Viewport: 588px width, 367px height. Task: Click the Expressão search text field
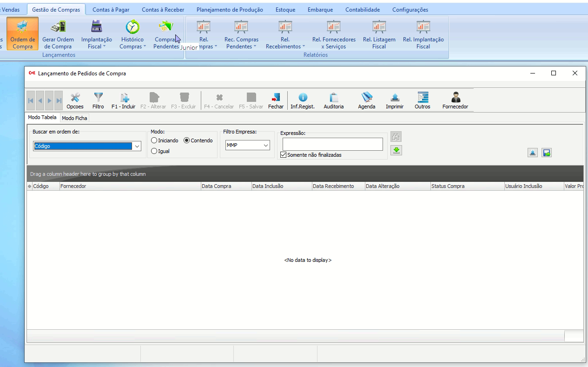(x=332, y=144)
